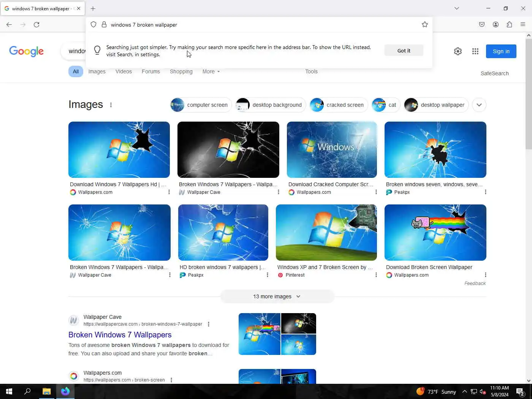Open the 73°F Sunny weather widget
Viewport: 532px width, 399px height.
(436, 391)
